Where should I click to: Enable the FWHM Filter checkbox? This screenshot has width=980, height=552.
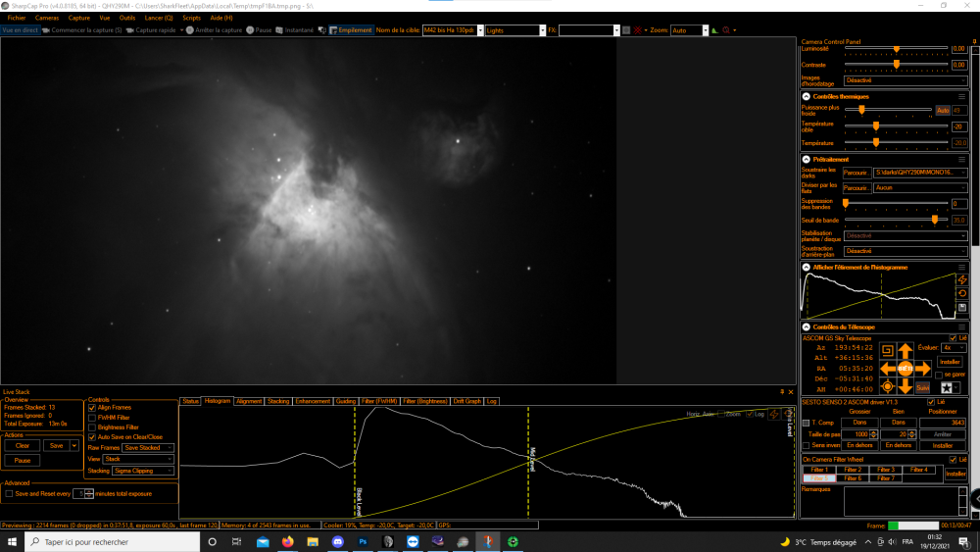click(x=92, y=418)
